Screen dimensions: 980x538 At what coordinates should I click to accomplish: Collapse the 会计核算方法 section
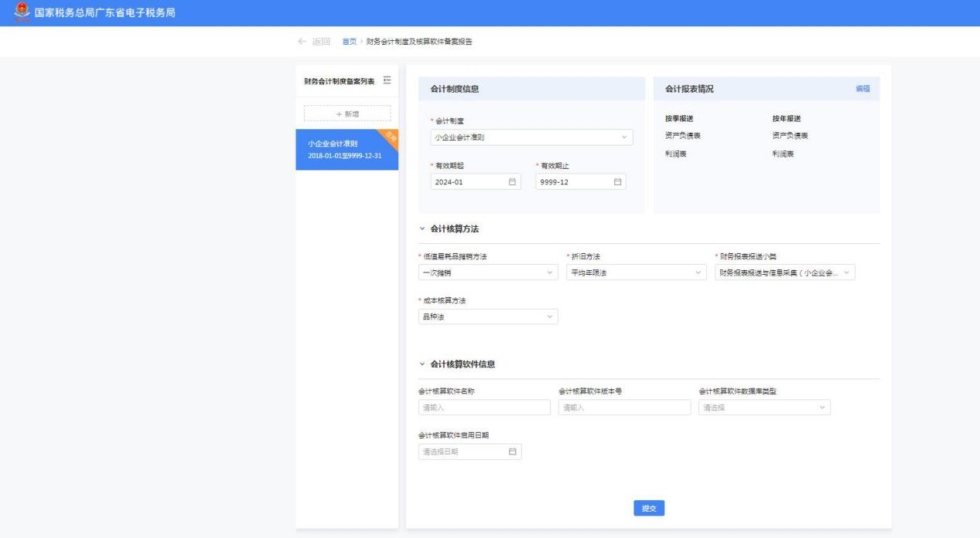(422, 229)
